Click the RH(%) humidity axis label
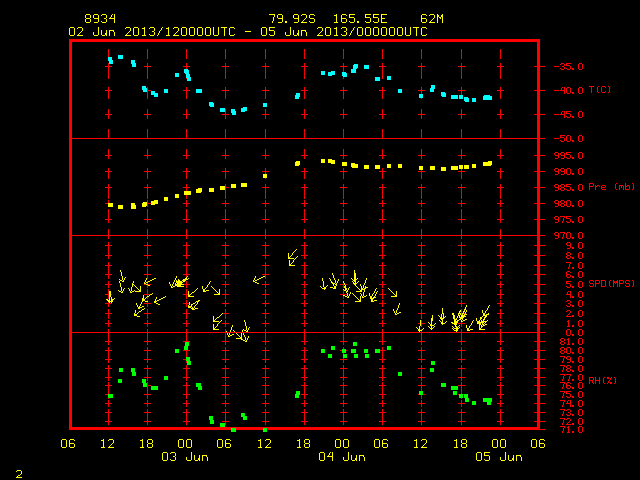Image resolution: width=640 pixels, height=480 pixels. 602,381
